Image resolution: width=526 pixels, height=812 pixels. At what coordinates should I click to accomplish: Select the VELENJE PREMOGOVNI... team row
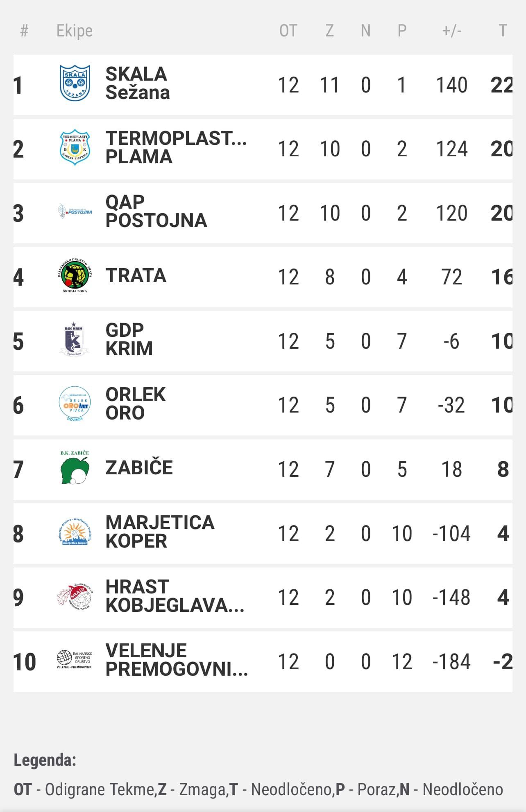[x=263, y=661]
